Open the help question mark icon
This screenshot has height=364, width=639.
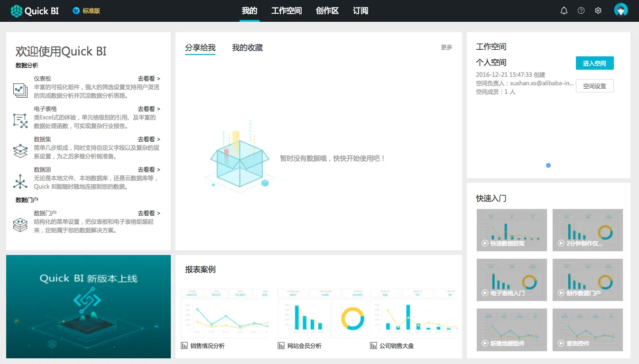point(581,10)
